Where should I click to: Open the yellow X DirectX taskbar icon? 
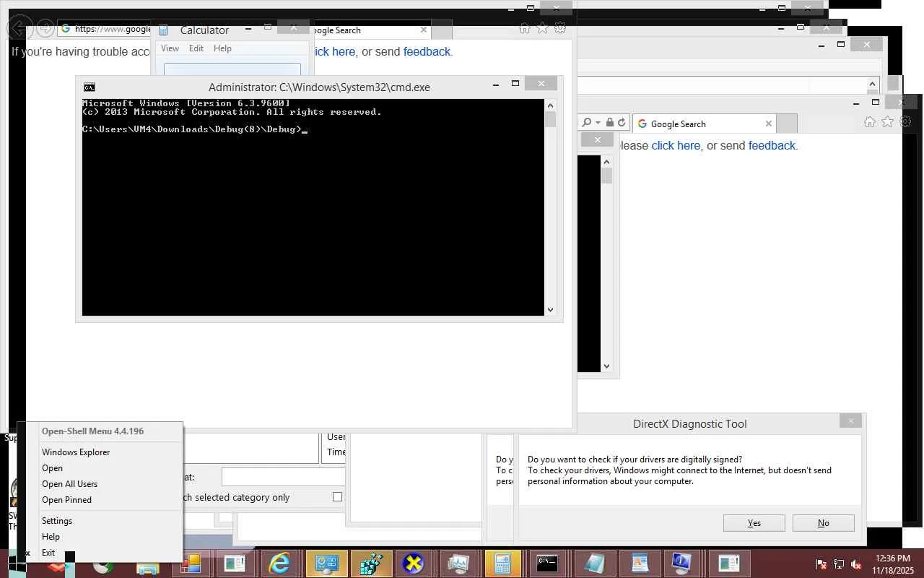413,563
